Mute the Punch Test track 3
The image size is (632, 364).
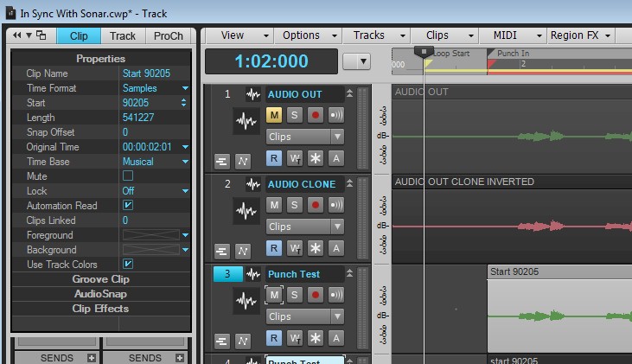pos(274,295)
